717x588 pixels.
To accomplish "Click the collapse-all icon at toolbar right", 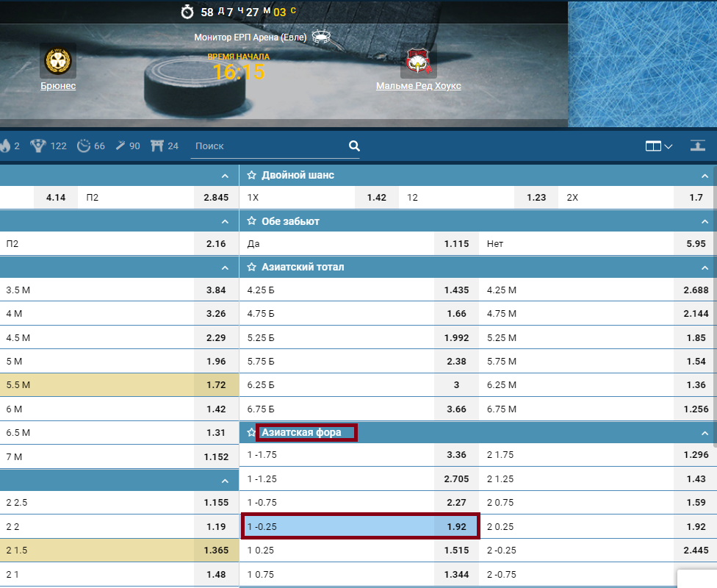I will pyautogui.click(x=697, y=146).
